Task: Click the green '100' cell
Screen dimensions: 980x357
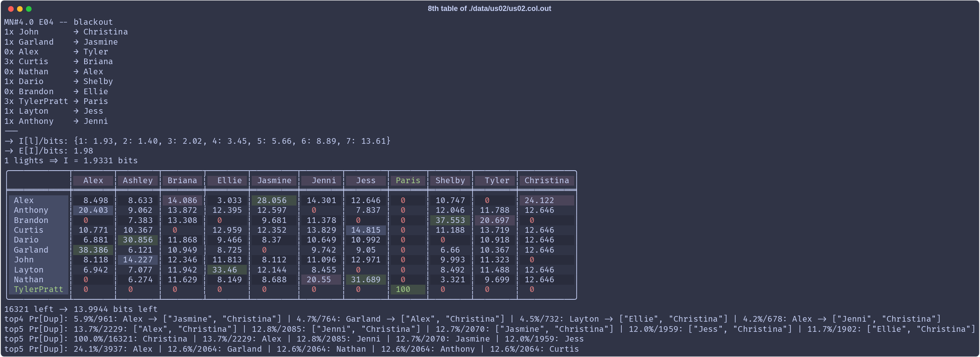Action: (408, 289)
